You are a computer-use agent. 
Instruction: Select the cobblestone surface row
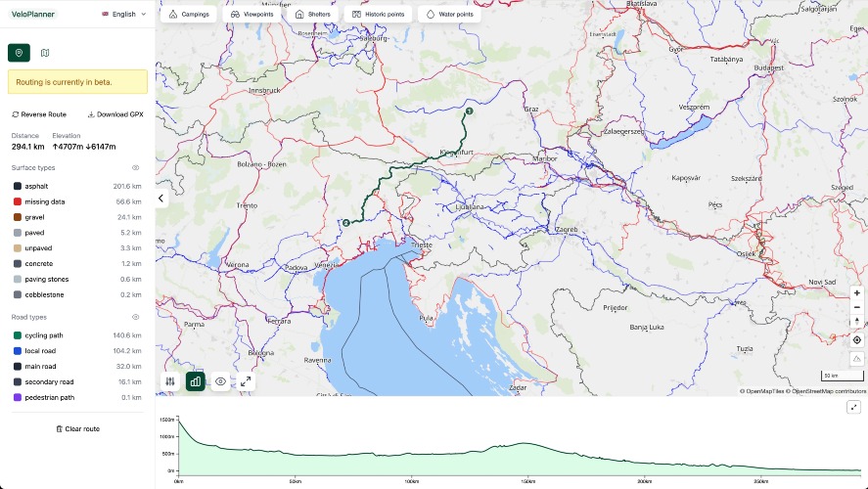(77, 294)
